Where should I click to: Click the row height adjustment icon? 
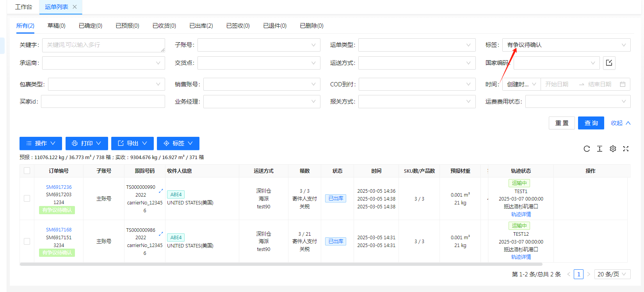(600, 149)
